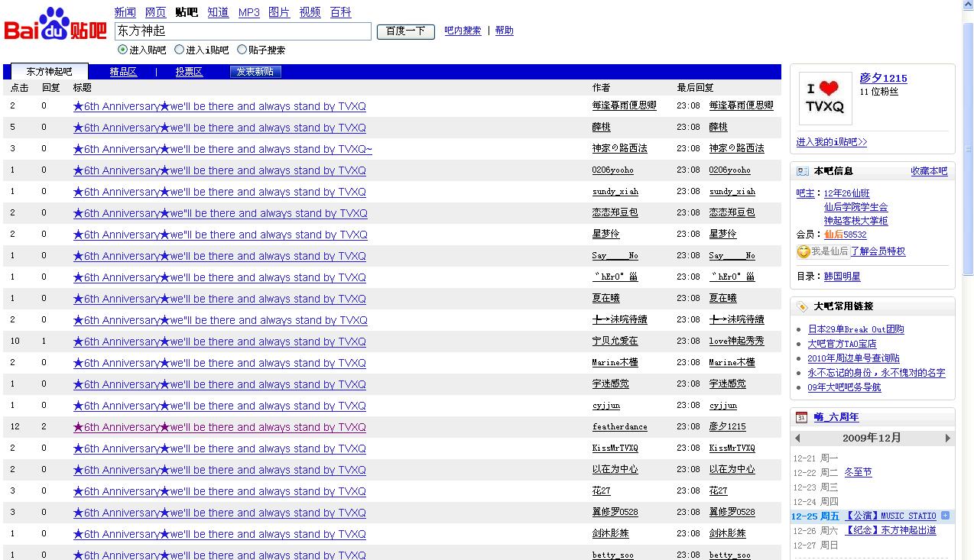This screenshot has width=974, height=560.
Task: Open author link 每逢暮雨便思卿 in 作者 column
Action: pyautogui.click(x=625, y=106)
